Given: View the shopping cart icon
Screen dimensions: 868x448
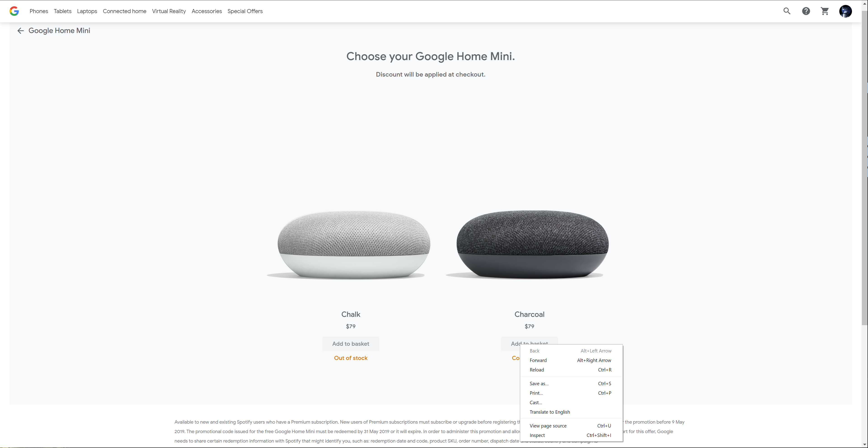Looking at the screenshot, I should [825, 10].
